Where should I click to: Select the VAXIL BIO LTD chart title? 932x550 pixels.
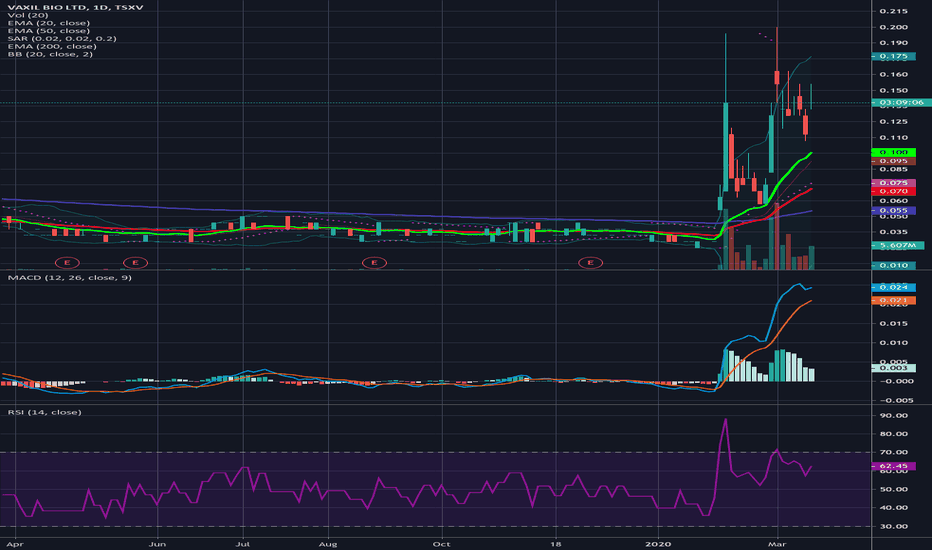75,7
